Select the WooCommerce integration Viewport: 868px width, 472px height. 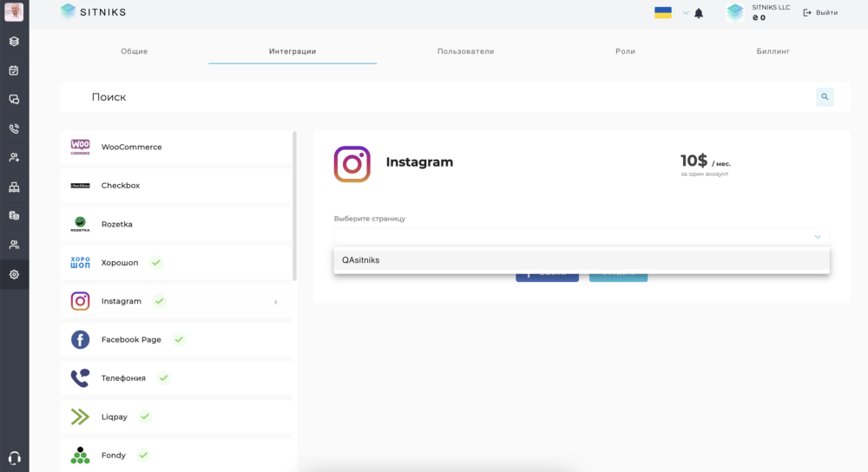pyautogui.click(x=176, y=147)
